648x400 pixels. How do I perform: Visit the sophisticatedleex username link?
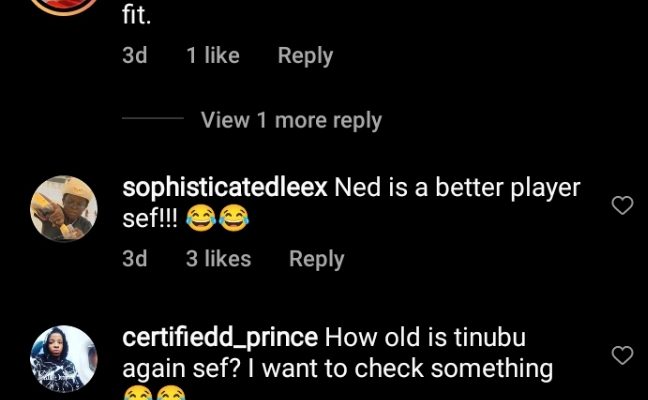coord(225,188)
